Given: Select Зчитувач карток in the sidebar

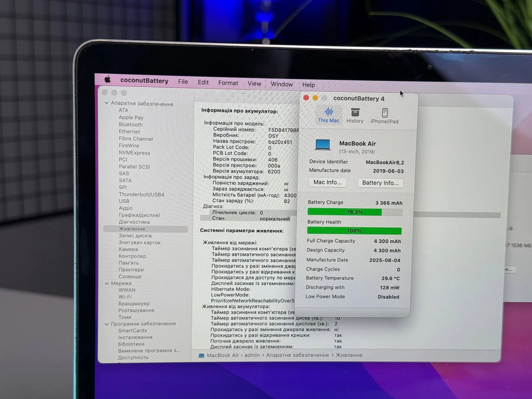Looking at the screenshot, I should (140, 243).
